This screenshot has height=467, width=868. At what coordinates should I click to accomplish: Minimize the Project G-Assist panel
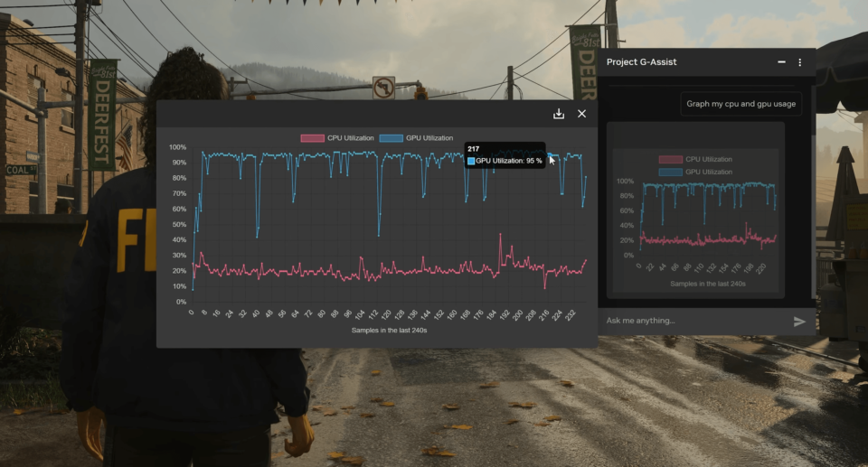coord(781,62)
